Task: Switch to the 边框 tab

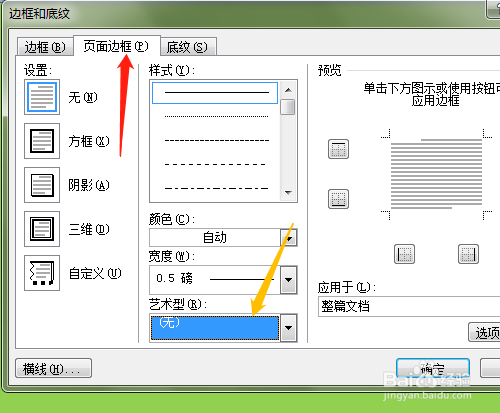Action: click(x=45, y=47)
